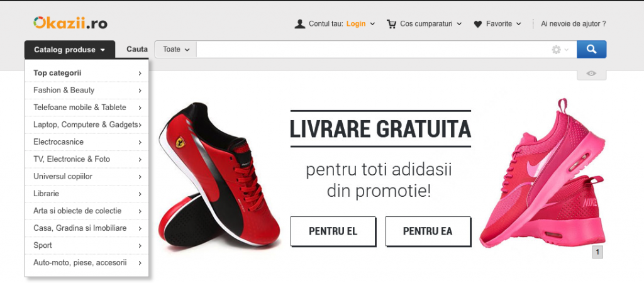644x283 pixels.
Task: Select banner slide indicator 1
Action: tap(597, 252)
